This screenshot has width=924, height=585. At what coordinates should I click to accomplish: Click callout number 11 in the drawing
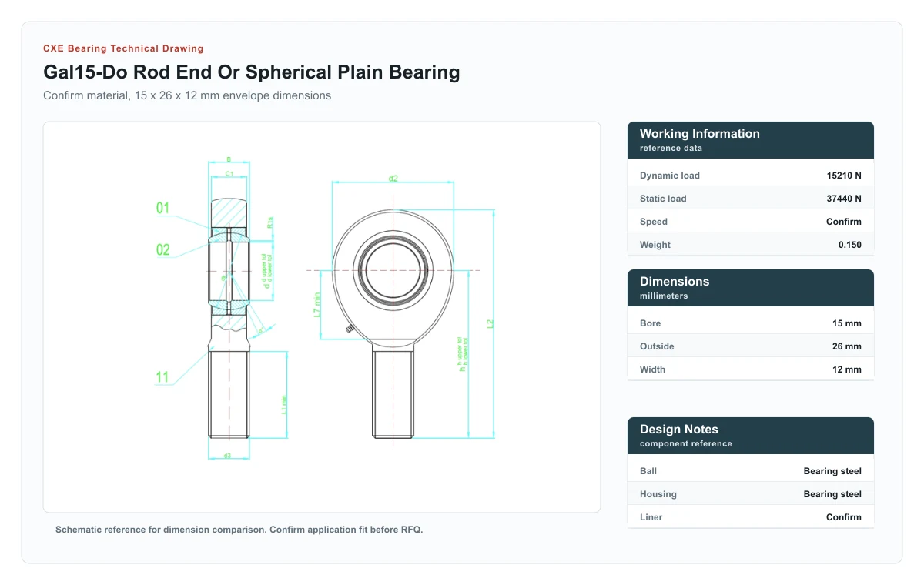click(162, 376)
